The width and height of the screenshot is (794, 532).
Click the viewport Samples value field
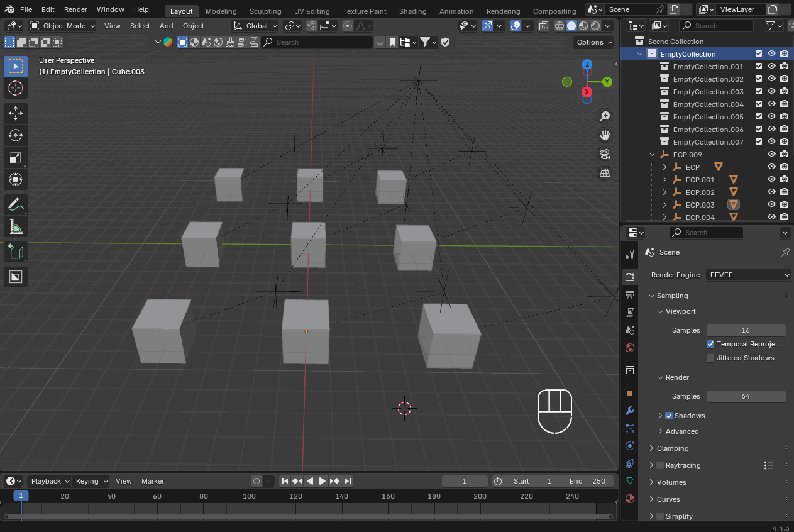[x=746, y=330]
